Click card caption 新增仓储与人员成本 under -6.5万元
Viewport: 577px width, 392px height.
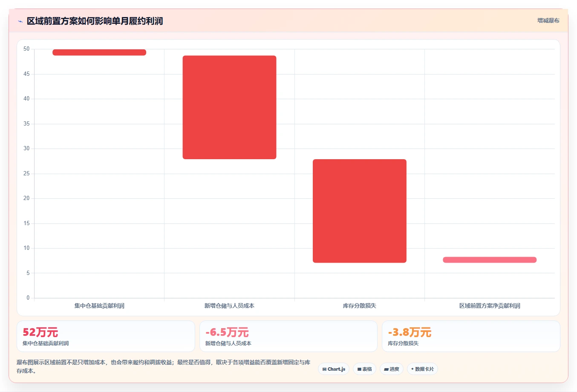[228, 343]
